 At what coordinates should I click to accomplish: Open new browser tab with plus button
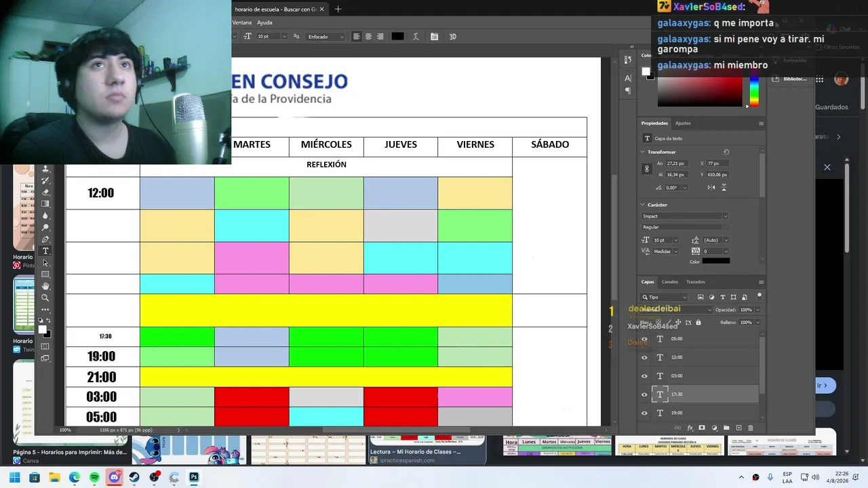338,9
